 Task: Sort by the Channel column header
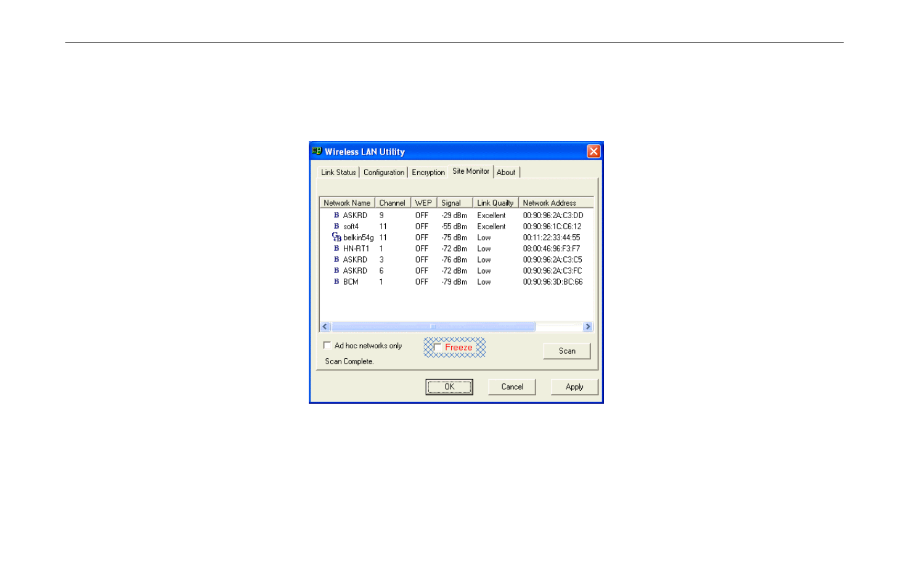[x=393, y=203]
